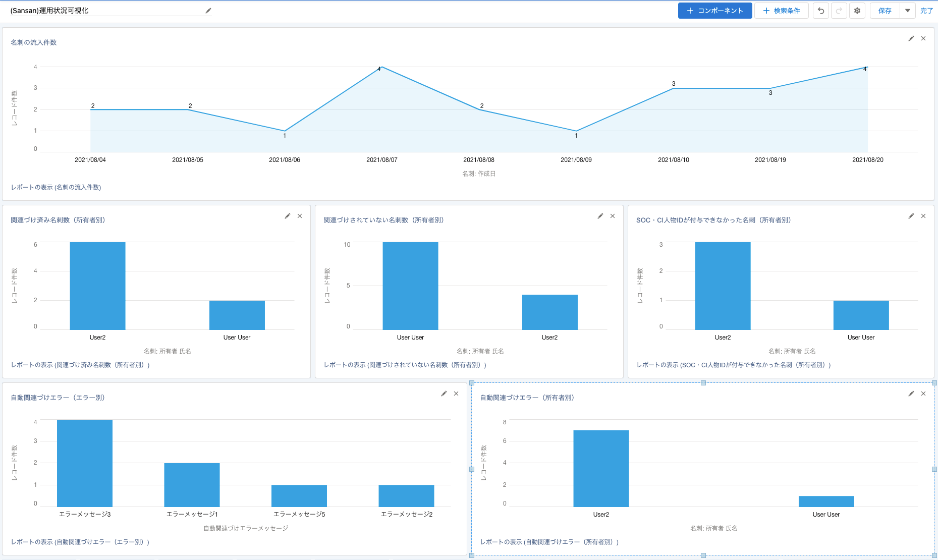Edit the SOC・CI人物ID chart component
Screen dimensions: 938x560
[911, 216]
